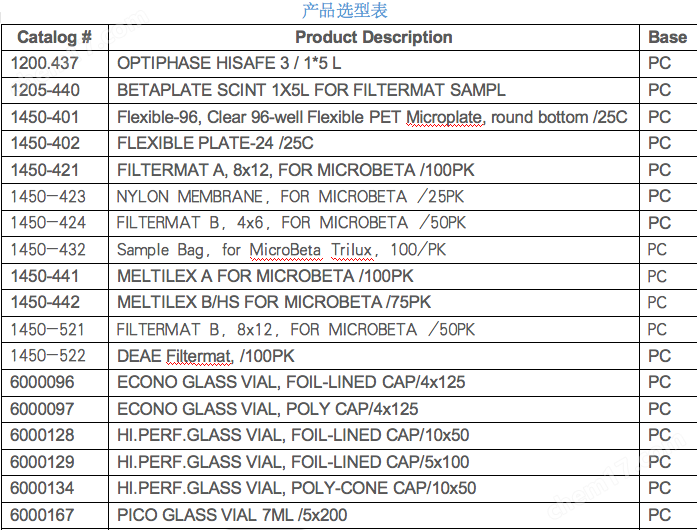Image resolution: width=697 pixels, height=530 pixels.
Task: Select the Product Description column header
Action: [x=374, y=37]
